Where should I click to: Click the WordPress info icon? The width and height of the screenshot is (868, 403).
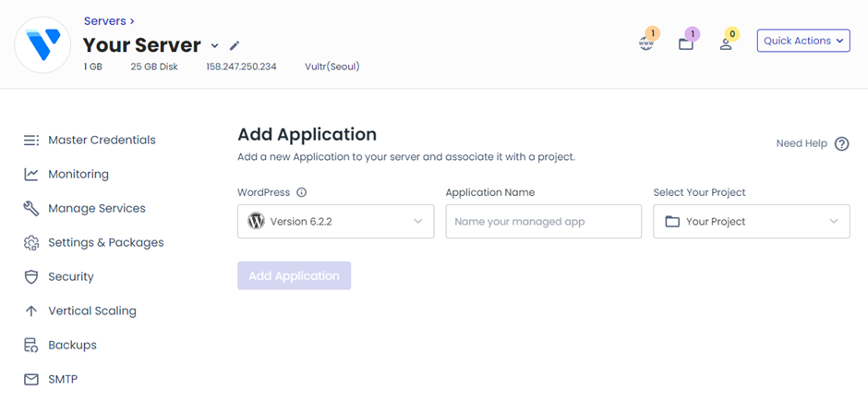point(301,193)
